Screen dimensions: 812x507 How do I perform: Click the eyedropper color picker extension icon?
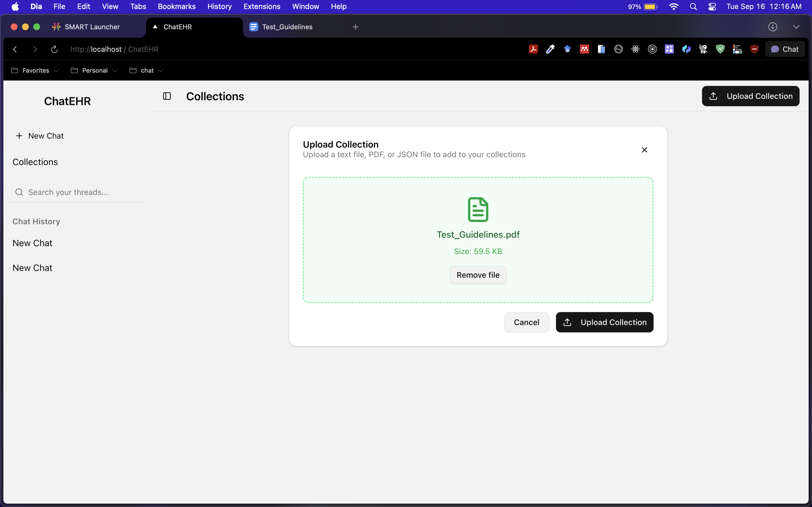550,49
